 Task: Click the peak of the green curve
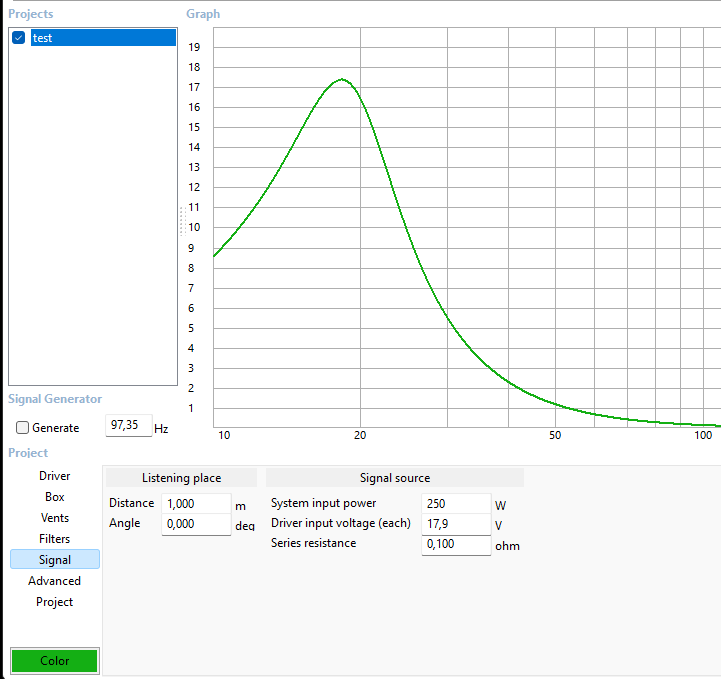(342, 79)
